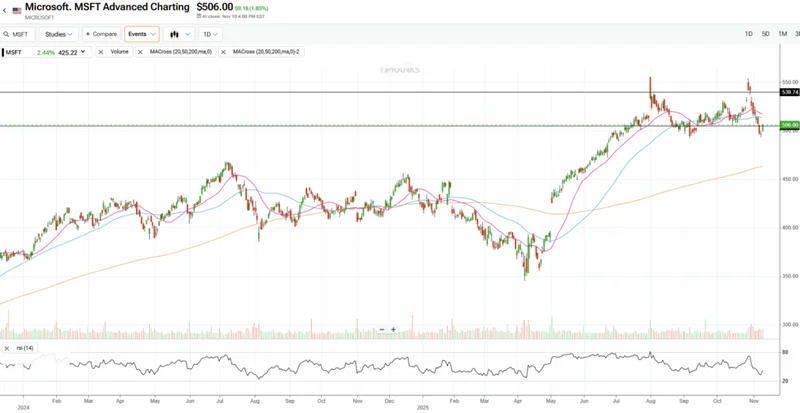Click the RSI 80 level label
Screen dimensions: 800x413
point(785,353)
